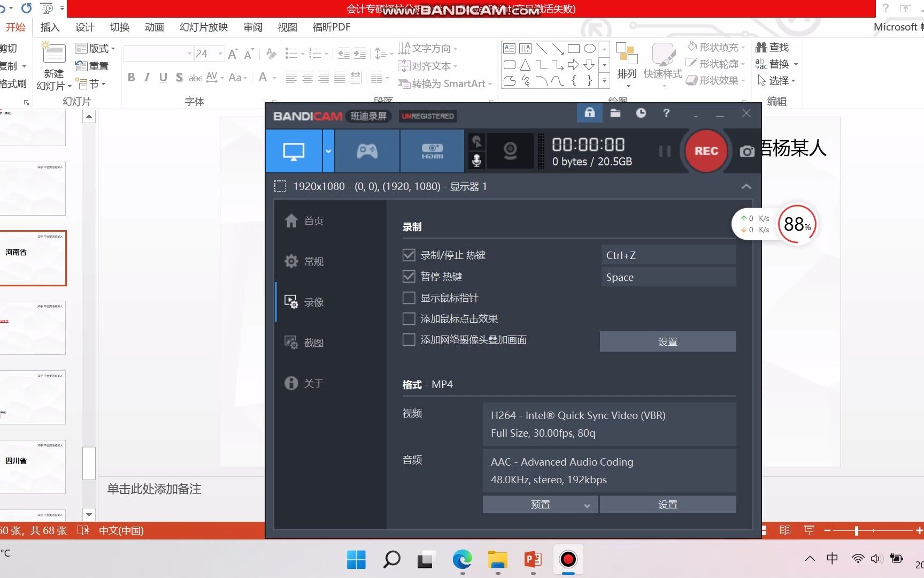
Task: Toggle Bandicam webcam overlay icon
Action: pos(510,151)
